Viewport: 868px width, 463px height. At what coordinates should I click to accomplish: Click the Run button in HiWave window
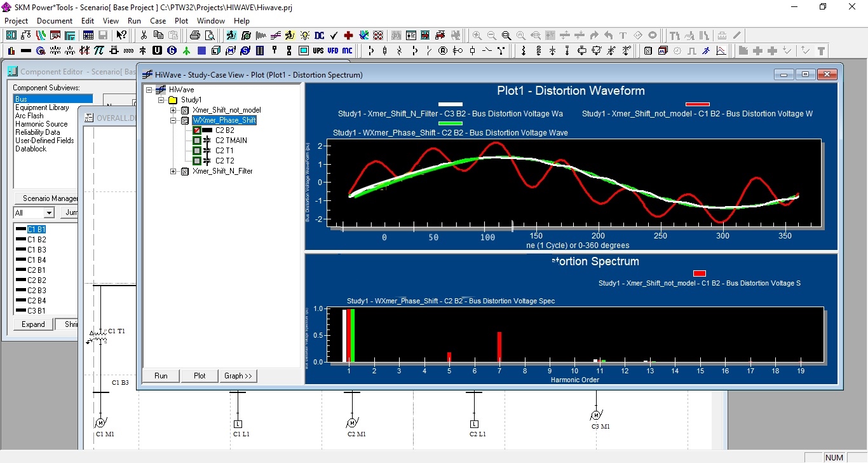tap(161, 376)
